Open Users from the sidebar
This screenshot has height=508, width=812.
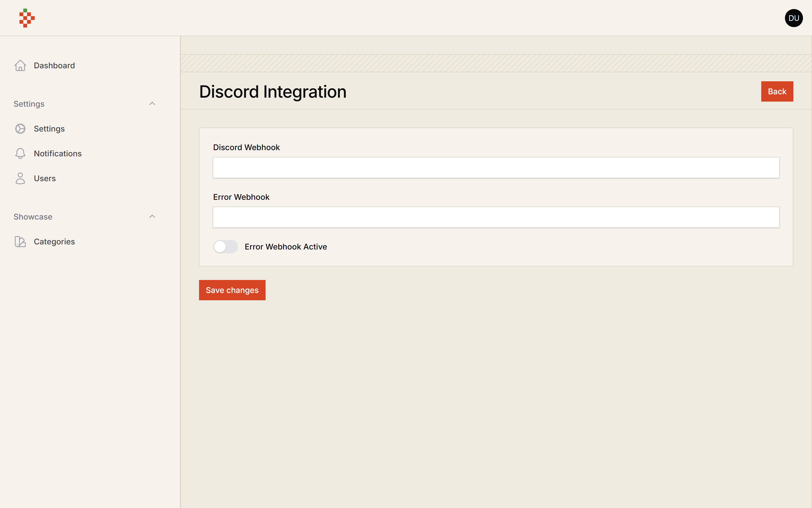pos(45,178)
